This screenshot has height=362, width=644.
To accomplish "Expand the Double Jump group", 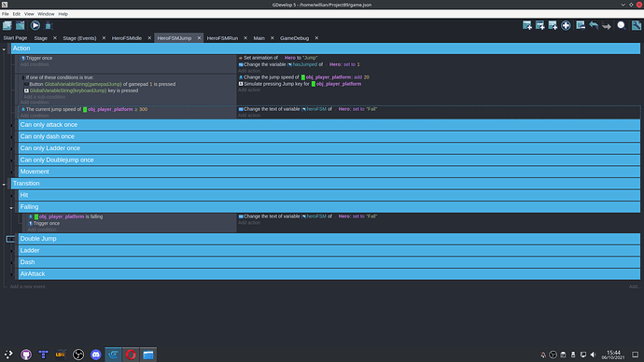I will click(x=11, y=239).
